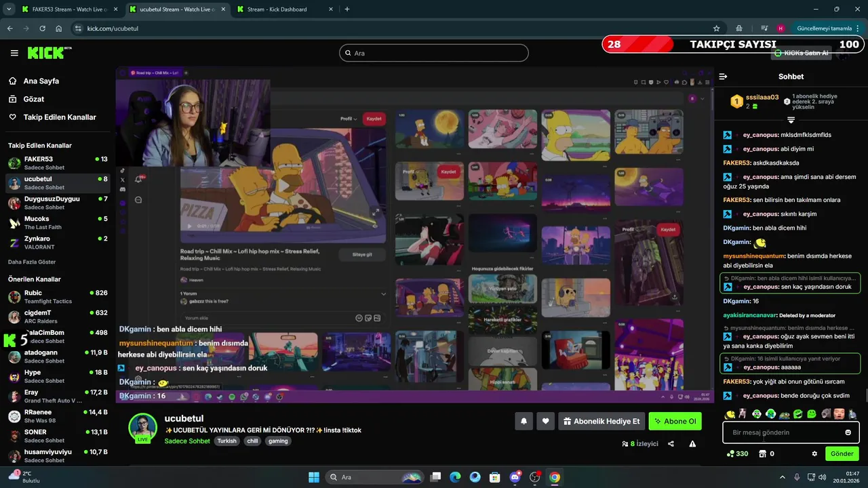Open recommended channel husamviyuviyu

tap(58, 455)
